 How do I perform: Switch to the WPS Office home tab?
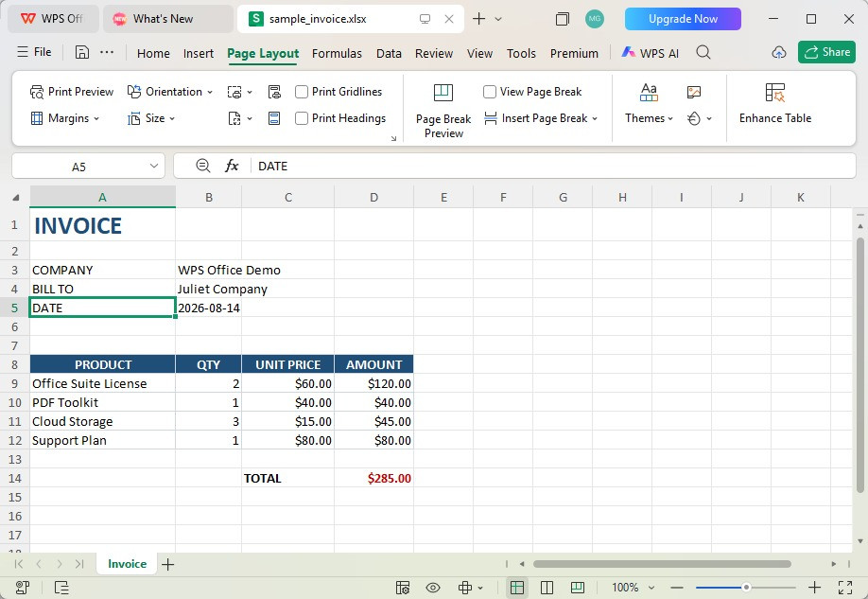(54, 19)
